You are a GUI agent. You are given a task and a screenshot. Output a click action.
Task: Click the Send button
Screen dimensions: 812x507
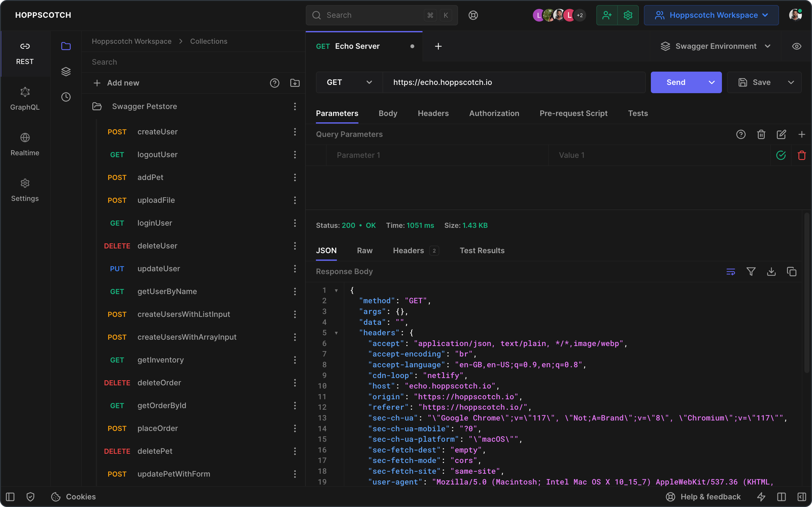[676, 82]
